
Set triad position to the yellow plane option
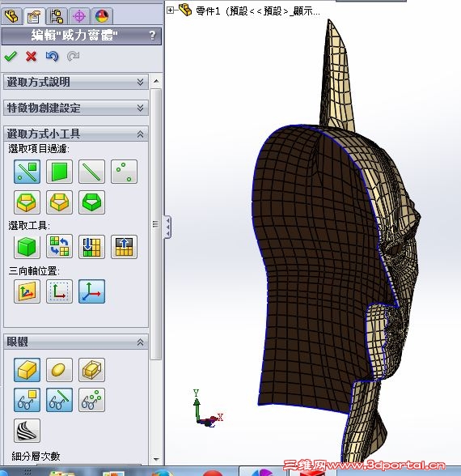point(27,291)
